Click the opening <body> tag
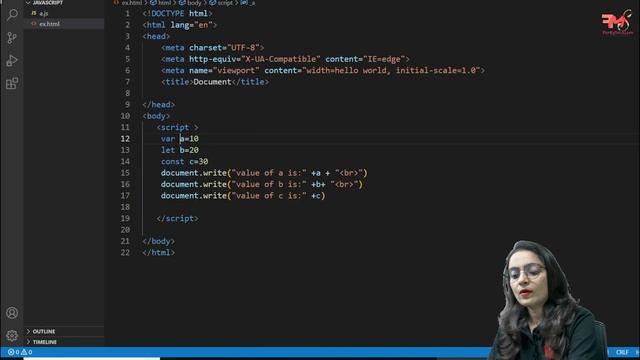The height and width of the screenshot is (360, 640). [x=156, y=116]
